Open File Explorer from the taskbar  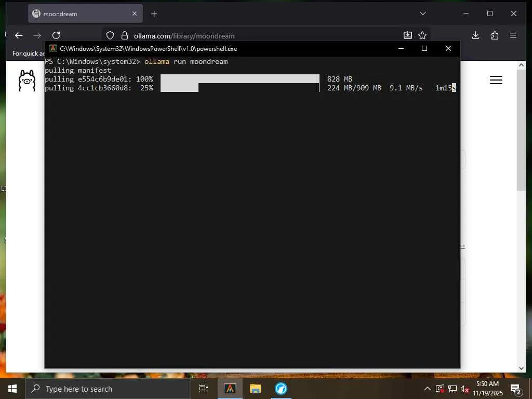(256, 389)
